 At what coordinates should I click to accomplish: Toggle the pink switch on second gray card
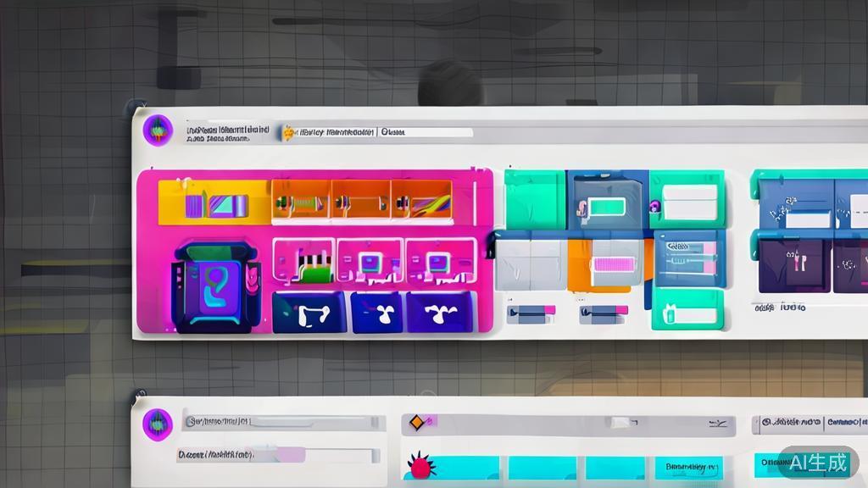click(621, 310)
